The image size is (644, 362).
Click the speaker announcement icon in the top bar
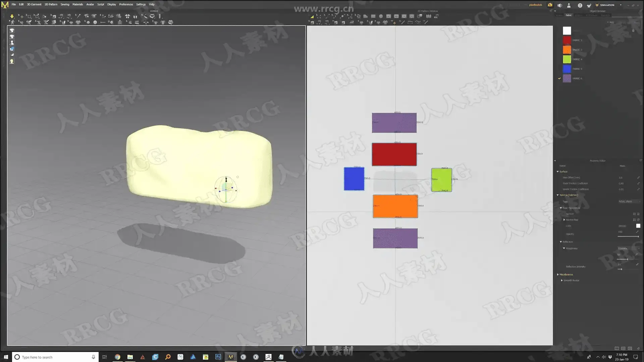559,5
